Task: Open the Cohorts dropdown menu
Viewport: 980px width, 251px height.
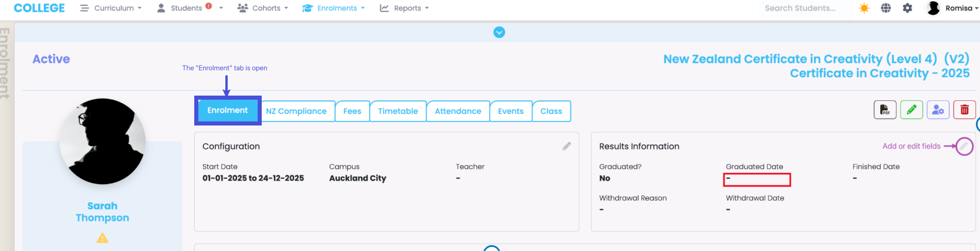Action: click(263, 8)
